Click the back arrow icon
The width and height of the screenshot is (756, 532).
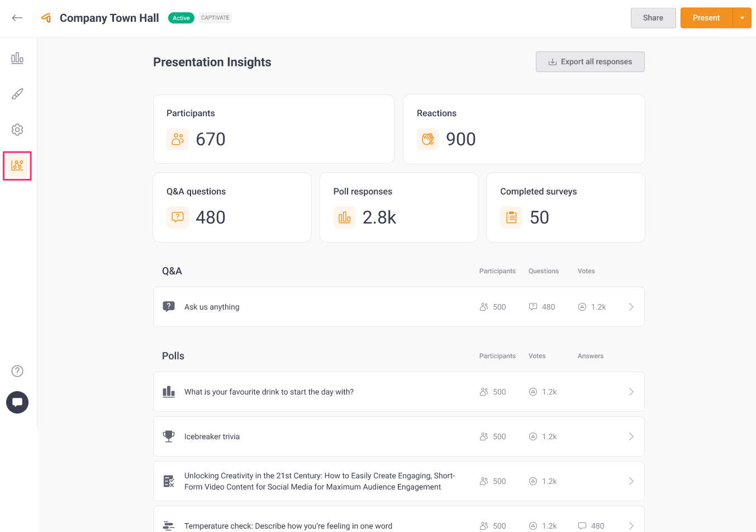pyautogui.click(x=17, y=18)
